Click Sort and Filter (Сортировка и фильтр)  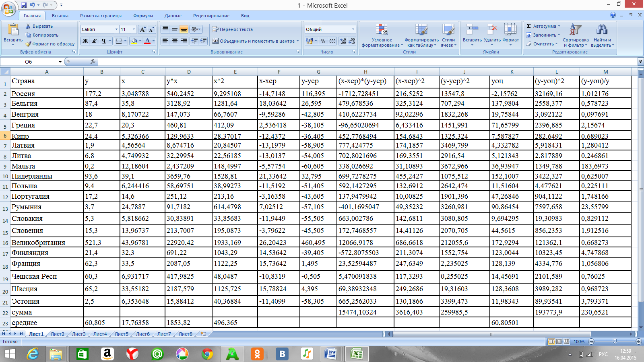[575, 35]
